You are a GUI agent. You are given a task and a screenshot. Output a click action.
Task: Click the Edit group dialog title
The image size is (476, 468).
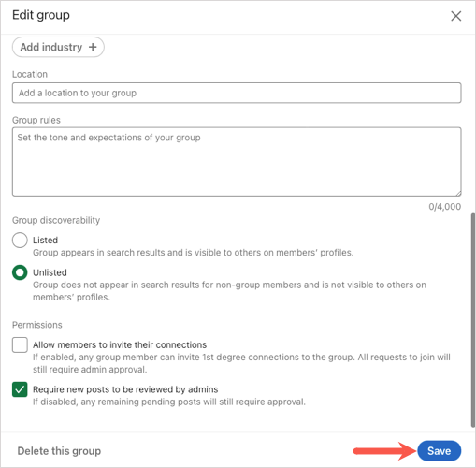[x=41, y=15]
